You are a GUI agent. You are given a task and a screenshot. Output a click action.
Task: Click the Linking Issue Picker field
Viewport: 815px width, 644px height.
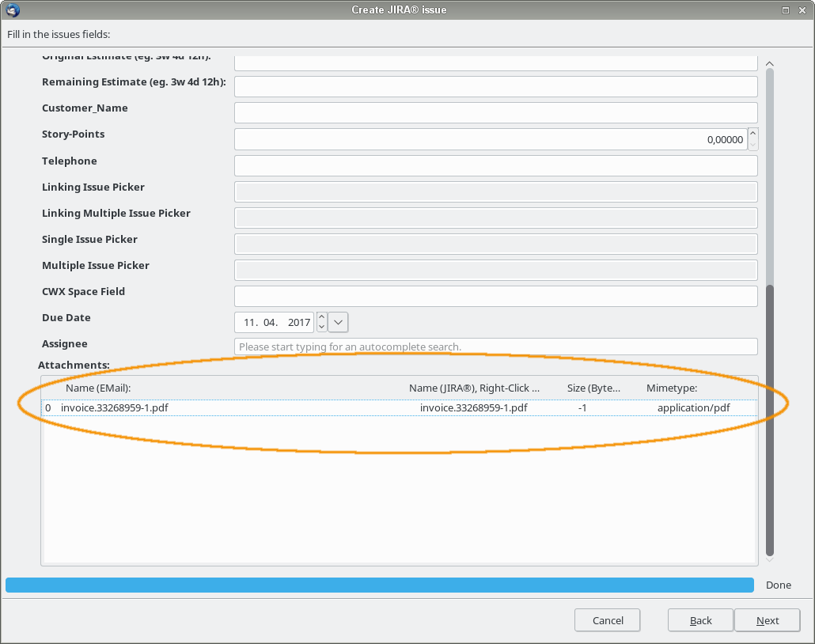pos(496,191)
